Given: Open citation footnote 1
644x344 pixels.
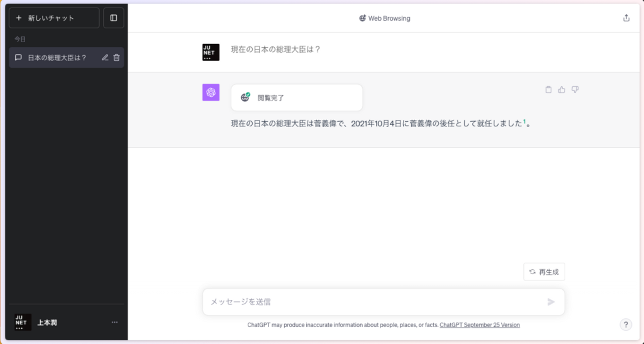Looking at the screenshot, I should coord(524,122).
